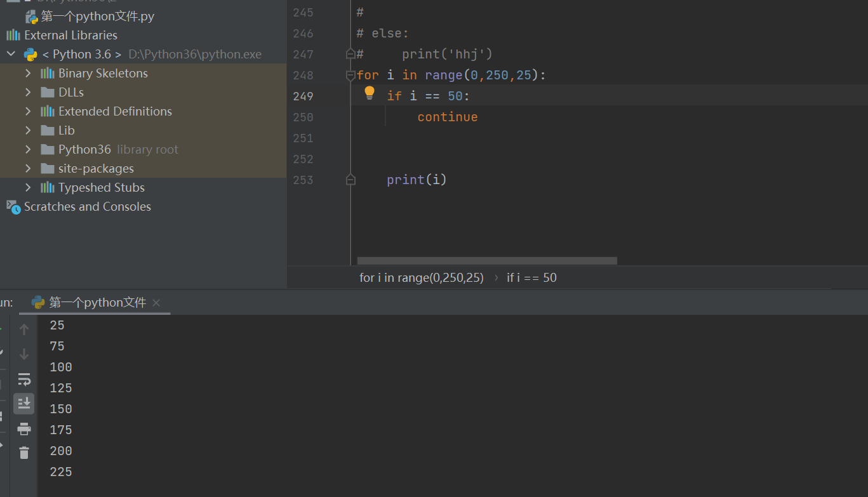Toggle soft-wrap in the Run console
Screen dimensions: 868x497
point(24,380)
